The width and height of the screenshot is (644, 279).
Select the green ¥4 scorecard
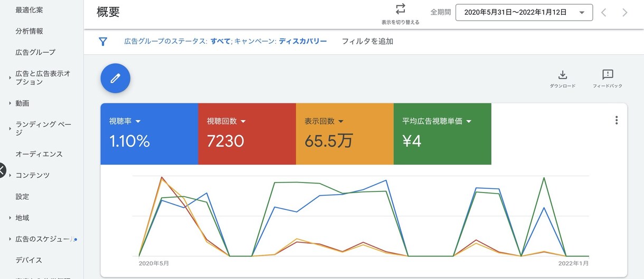click(x=442, y=134)
